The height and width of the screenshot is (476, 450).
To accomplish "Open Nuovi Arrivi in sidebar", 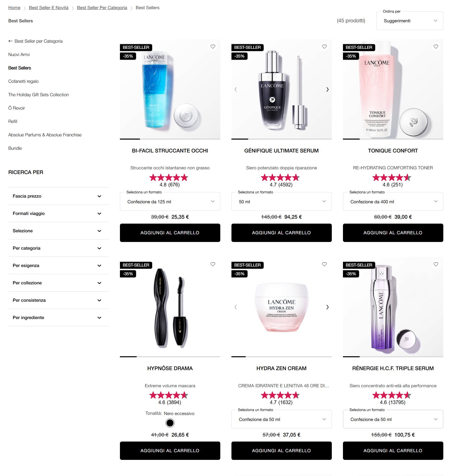I will 19,55.
